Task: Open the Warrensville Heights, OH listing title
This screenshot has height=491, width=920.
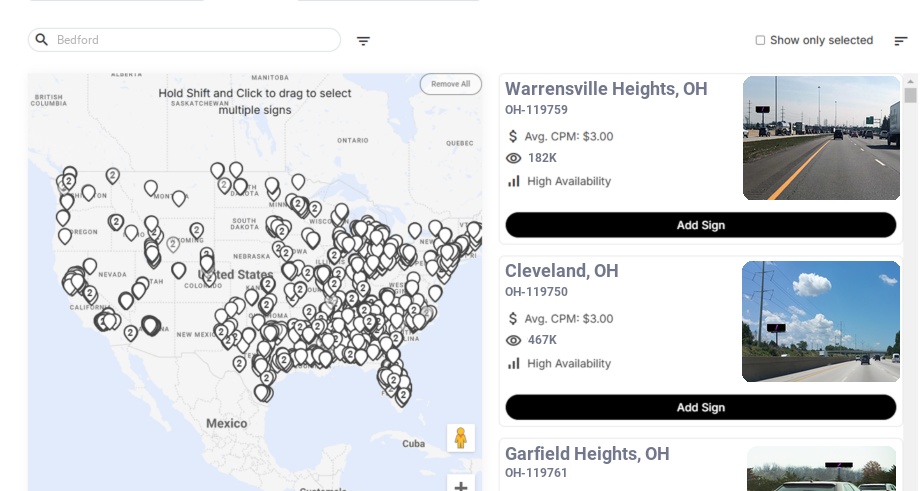Action: click(606, 89)
